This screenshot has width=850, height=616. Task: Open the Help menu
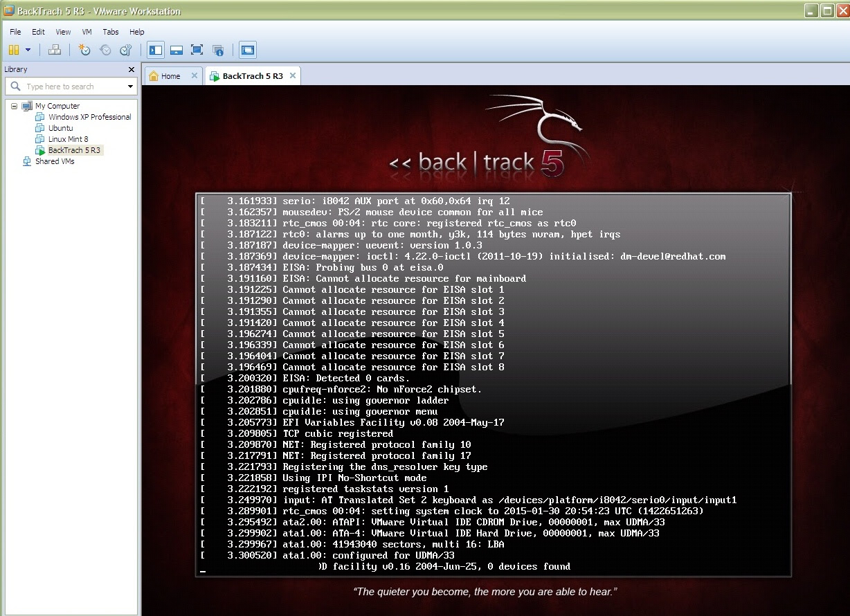pyautogui.click(x=137, y=32)
